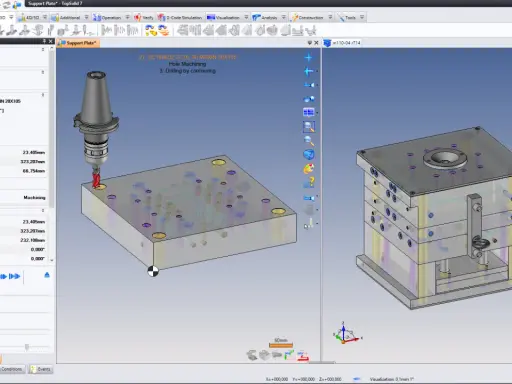Click the fast-forward simulation playback button
This screenshot has height=384, width=512.
[14, 276]
